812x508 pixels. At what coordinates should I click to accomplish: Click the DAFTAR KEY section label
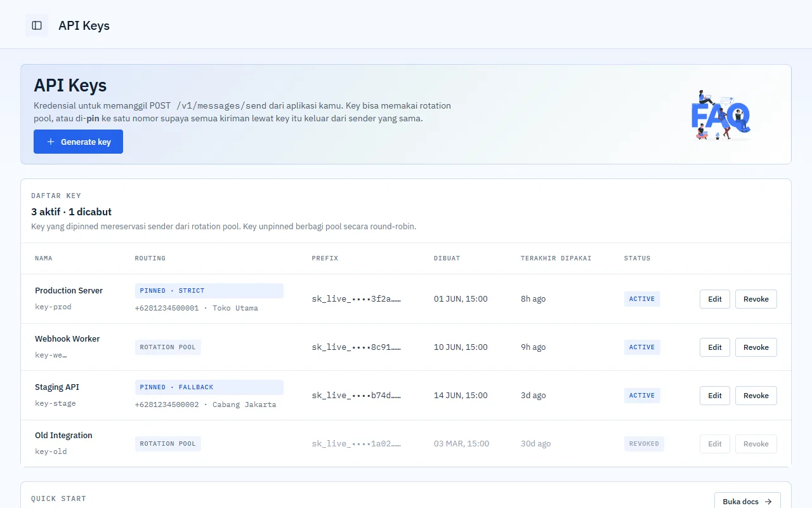coord(56,196)
